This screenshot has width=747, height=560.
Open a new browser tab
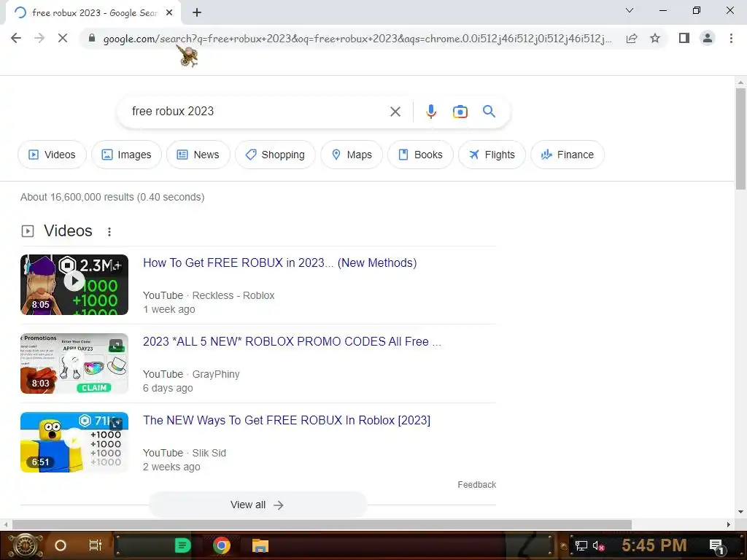[x=197, y=12]
